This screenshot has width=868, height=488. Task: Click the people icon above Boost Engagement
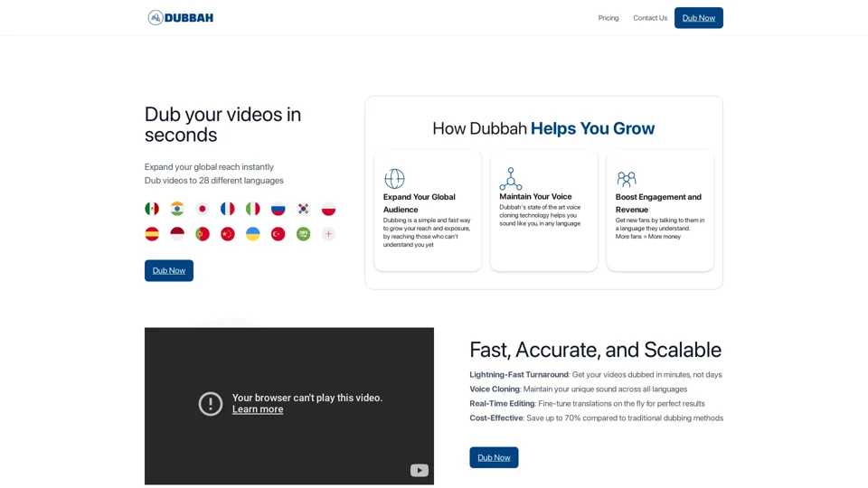pos(627,179)
